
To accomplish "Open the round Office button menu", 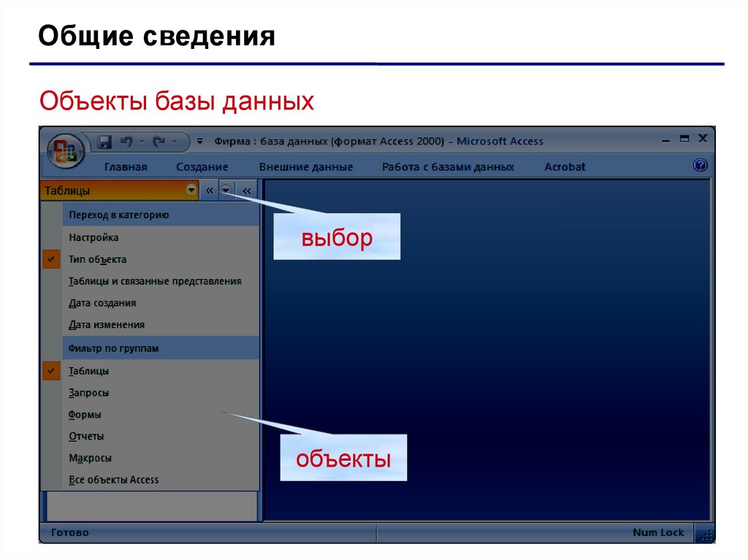I will (66, 151).
